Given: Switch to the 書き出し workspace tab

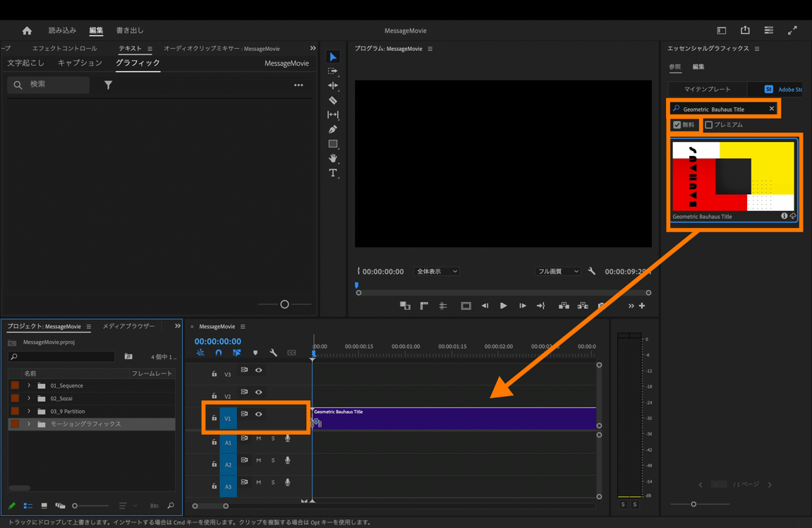Looking at the screenshot, I should [x=130, y=31].
